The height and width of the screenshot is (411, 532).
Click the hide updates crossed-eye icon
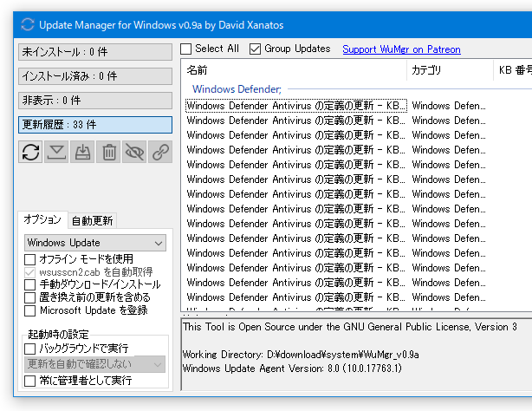click(134, 152)
